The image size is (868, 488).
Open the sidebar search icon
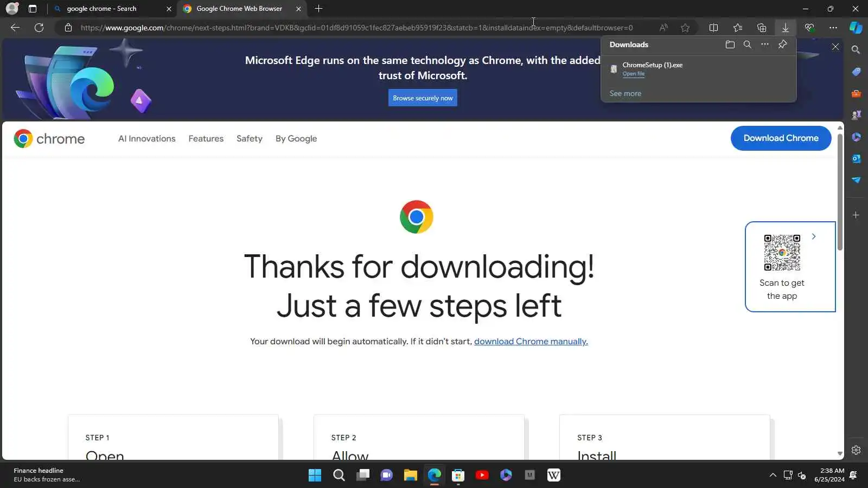coord(856,50)
